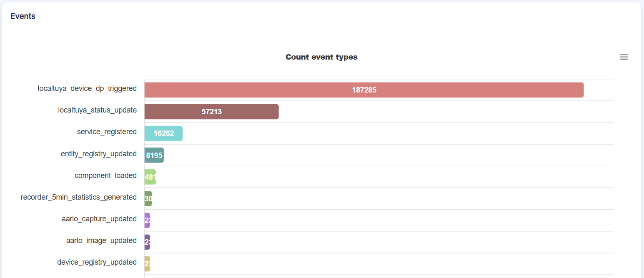Select the aarlo_image_updated axis label
Screen dimensions: 644x278
point(101,240)
